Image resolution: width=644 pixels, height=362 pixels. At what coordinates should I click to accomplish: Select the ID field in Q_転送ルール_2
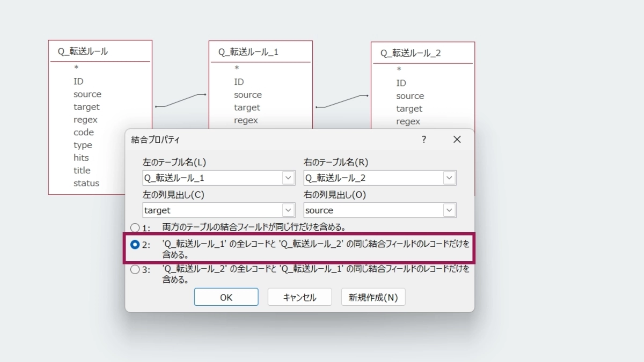pos(401,83)
